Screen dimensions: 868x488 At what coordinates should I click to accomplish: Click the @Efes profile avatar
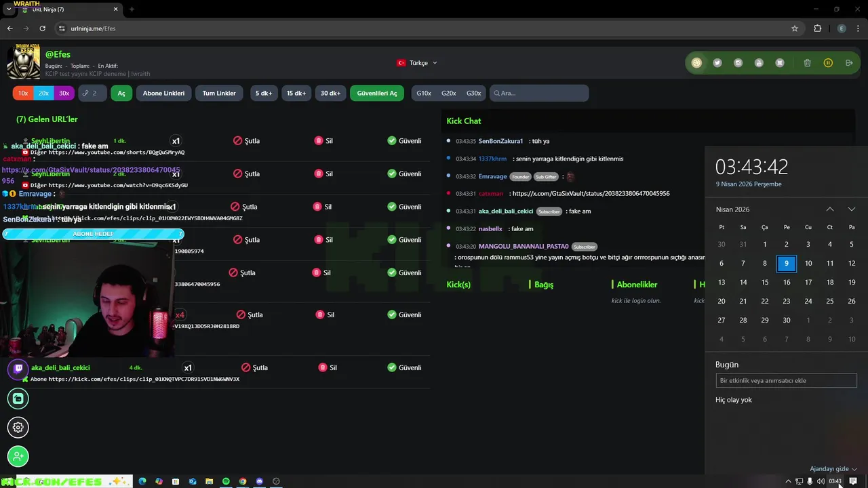[x=24, y=62]
